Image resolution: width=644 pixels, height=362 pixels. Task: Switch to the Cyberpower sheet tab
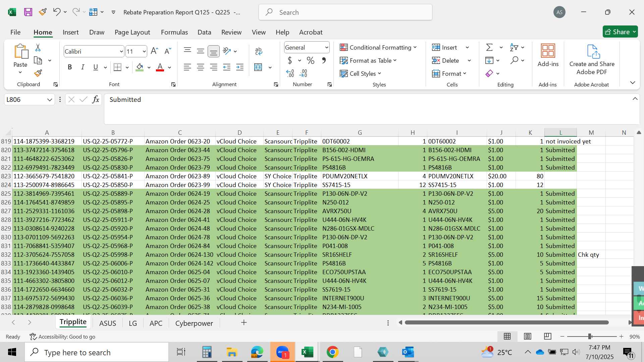tap(194, 323)
